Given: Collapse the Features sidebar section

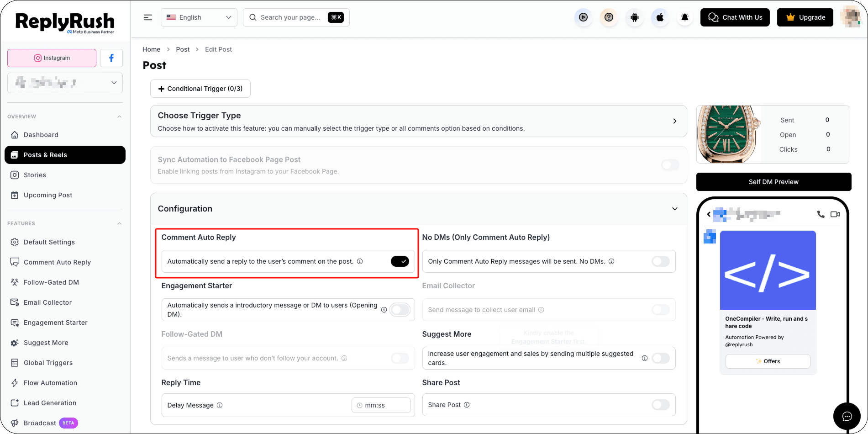Looking at the screenshot, I should (x=120, y=223).
